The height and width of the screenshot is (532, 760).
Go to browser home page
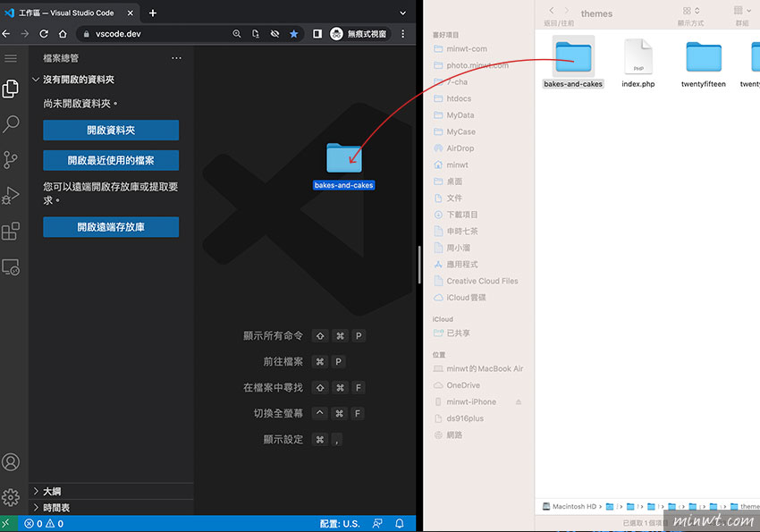pyautogui.click(x=63, y=34)
